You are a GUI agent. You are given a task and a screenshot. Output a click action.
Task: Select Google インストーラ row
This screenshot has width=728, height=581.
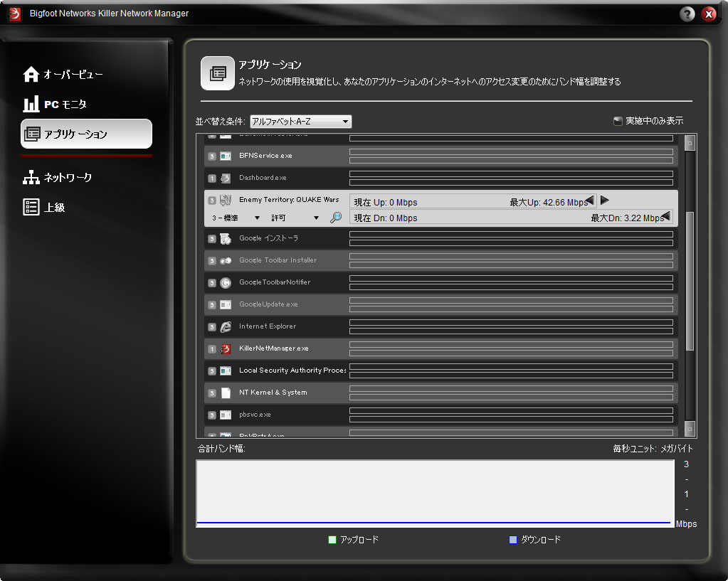pyautogui.click(x=441, y=238)
